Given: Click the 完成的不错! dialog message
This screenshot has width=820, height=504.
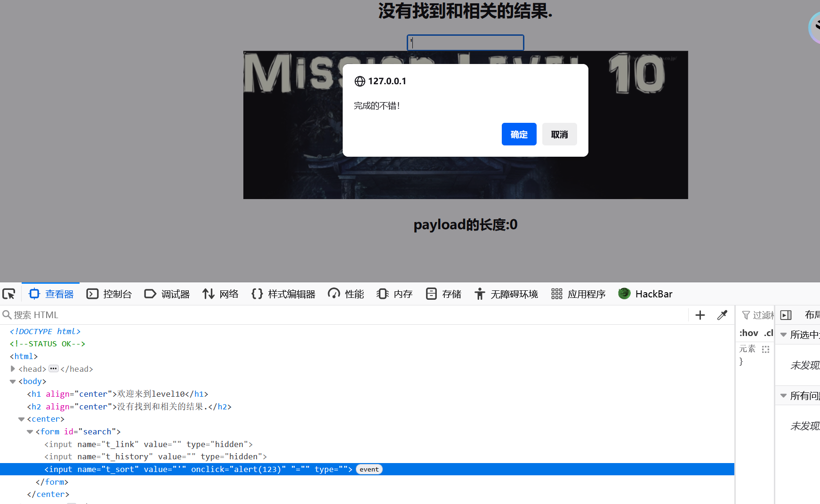Looking at the screenshot, I should click(x=377, y=105).
